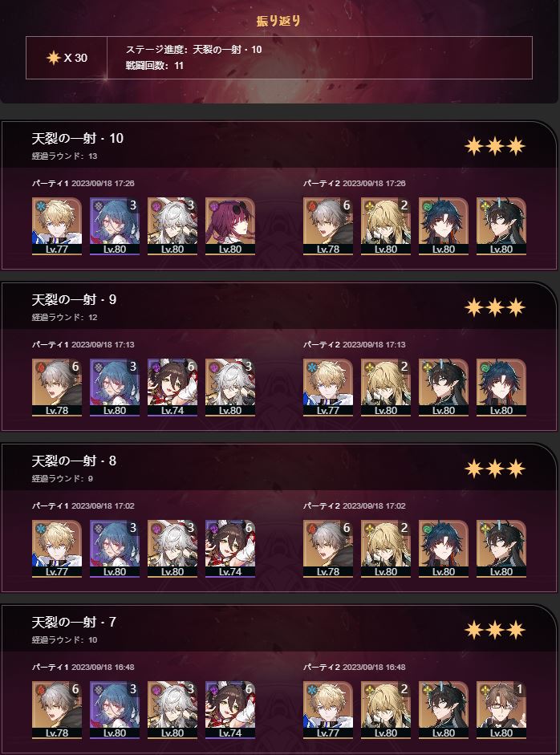Image resolution: width=560 pixels, height=755 pixels.
Task: Select long blonde-haired Lv.80 character in stage 10 party 2
Action: pos(385,225)
